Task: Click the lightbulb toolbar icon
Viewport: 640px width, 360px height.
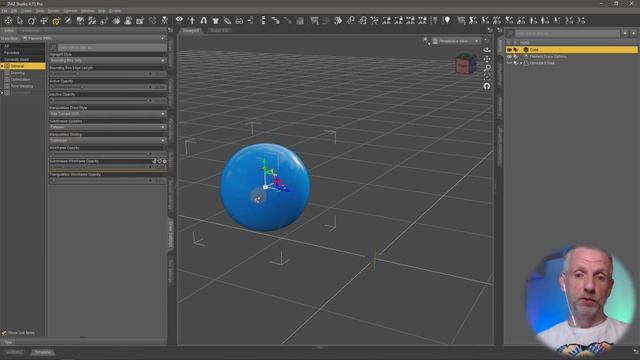Action: (x=447, y=20)
